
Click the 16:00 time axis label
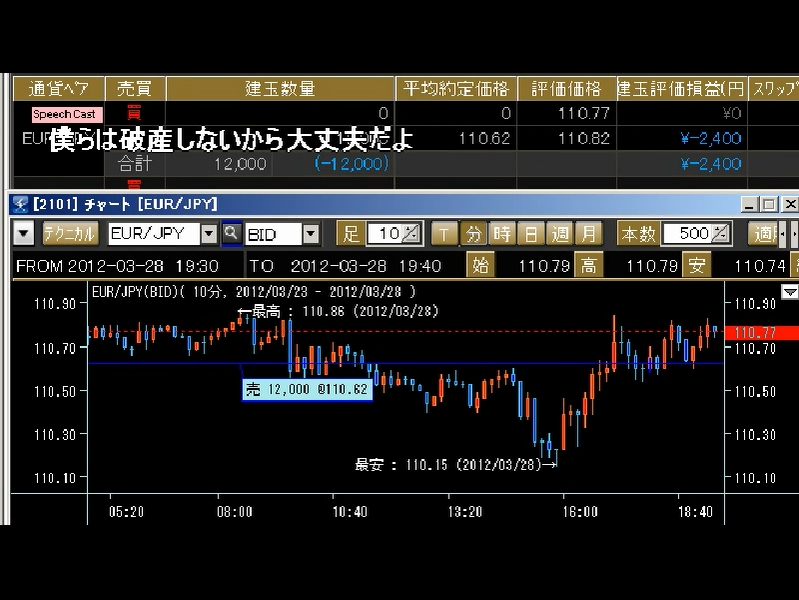(579, 512)
